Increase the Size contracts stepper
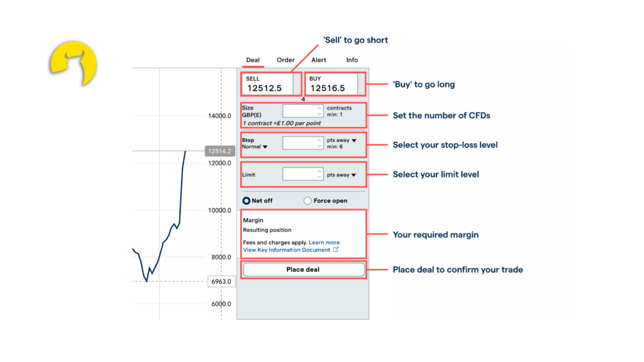This screenshot has height=362, width=644. click(x=319, y=109)
